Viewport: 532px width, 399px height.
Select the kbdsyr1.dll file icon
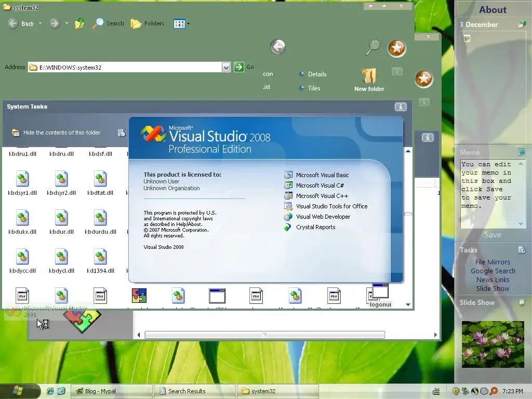22,179
